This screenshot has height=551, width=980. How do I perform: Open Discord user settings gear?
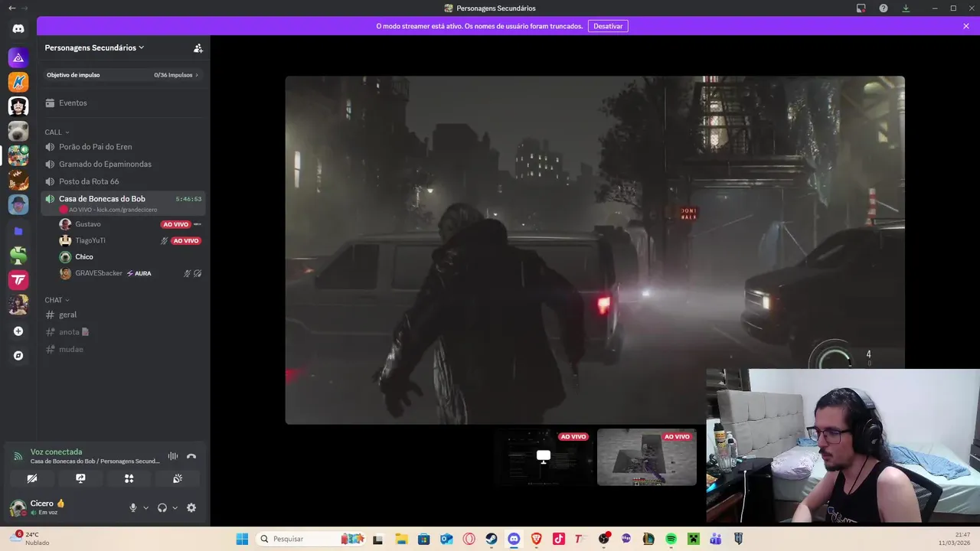[191, 507]
